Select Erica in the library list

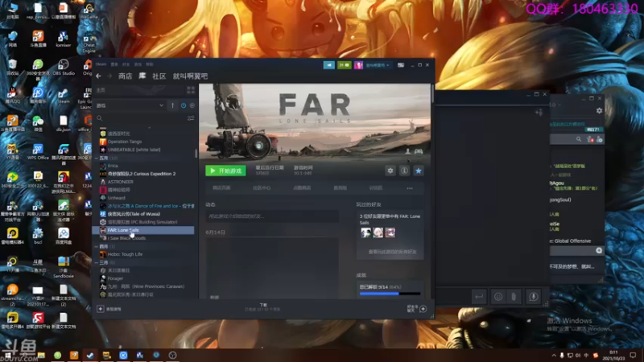(x=113, y=166)
